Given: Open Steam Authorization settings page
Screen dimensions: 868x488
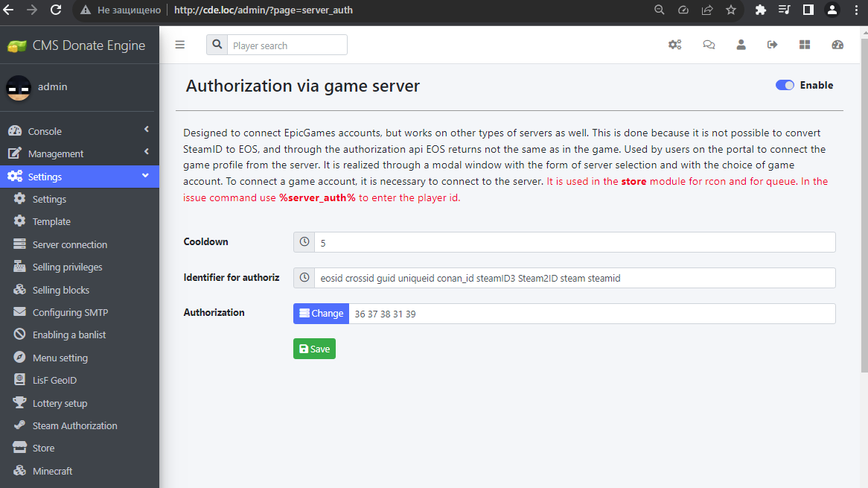Looking at the screenshot, I should [x=74, y=425].
